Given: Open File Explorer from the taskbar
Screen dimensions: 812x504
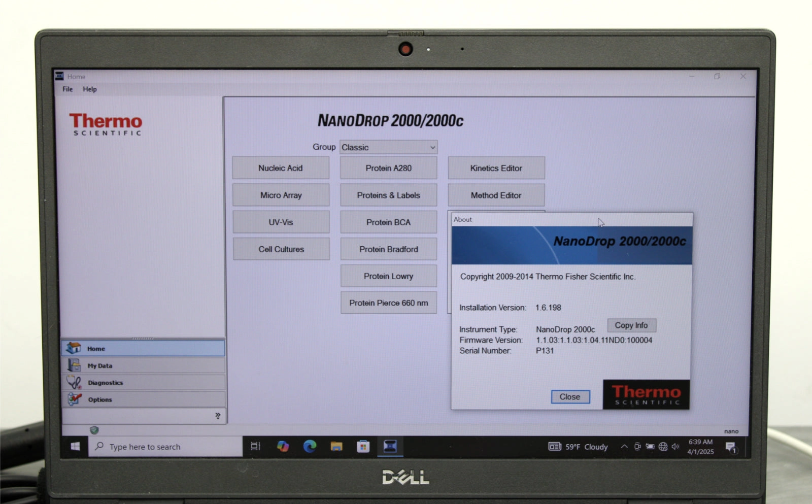Looking at the screenshot, I should (x=336, y=446).
